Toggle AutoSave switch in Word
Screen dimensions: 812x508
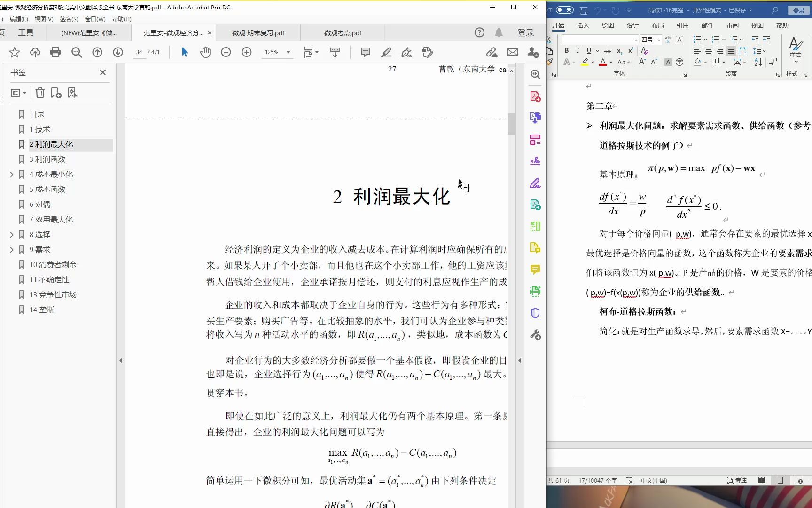coord(564,10)
